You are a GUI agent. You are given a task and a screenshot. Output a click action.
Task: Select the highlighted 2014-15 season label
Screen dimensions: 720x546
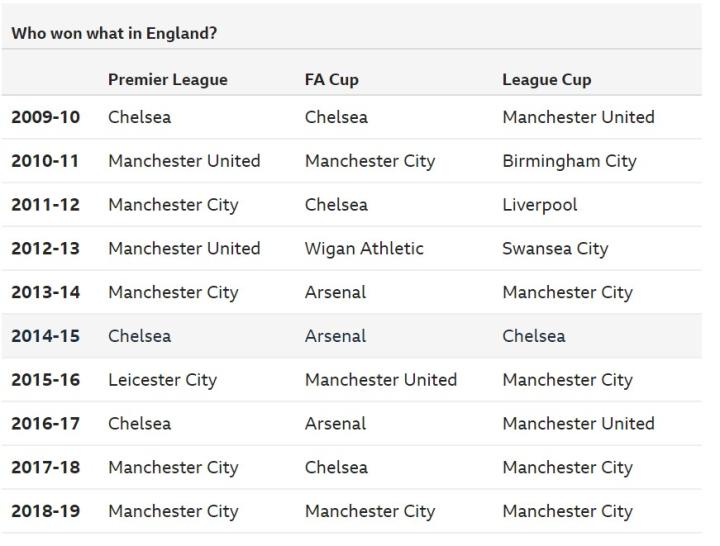click(x=45, y=336)
